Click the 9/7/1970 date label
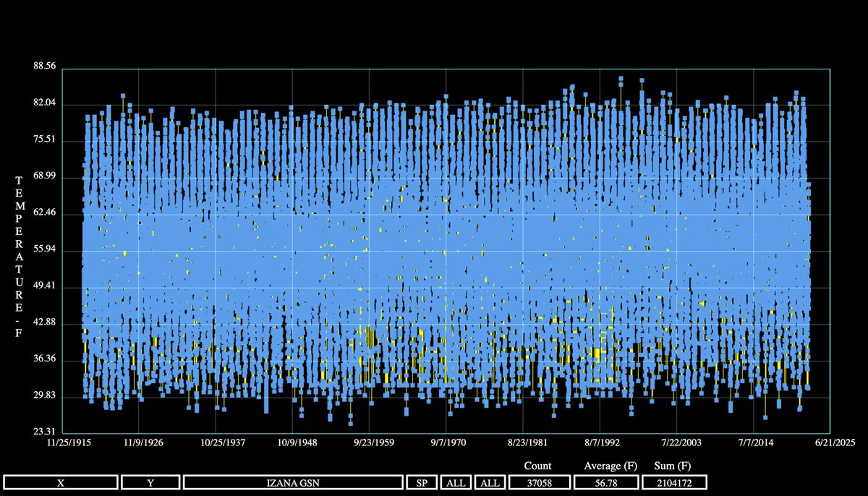The width and height of the screenshot is (868, 496). click(448, 442)
